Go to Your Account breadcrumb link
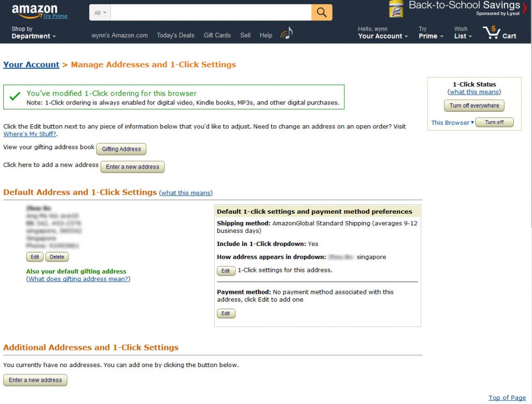 [x=31, y=64]
